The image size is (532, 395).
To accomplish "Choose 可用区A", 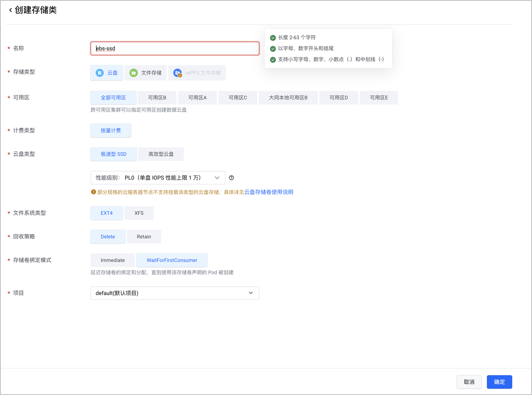I will [198, 98].
